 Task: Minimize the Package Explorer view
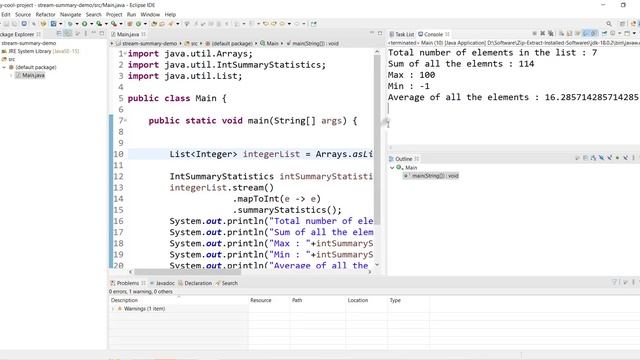pyautogui.click(x=93, y=33)
